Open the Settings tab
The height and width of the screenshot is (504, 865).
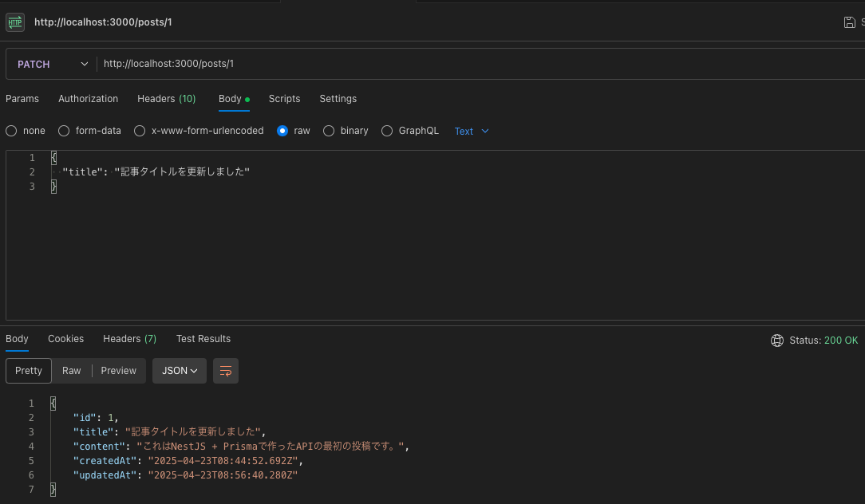pos(338,99)
